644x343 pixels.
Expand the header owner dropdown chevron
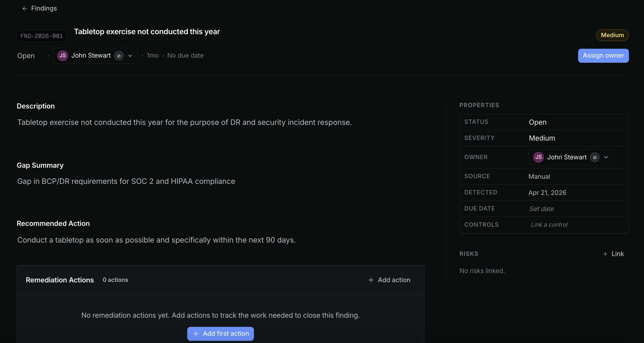click(130, 56)
